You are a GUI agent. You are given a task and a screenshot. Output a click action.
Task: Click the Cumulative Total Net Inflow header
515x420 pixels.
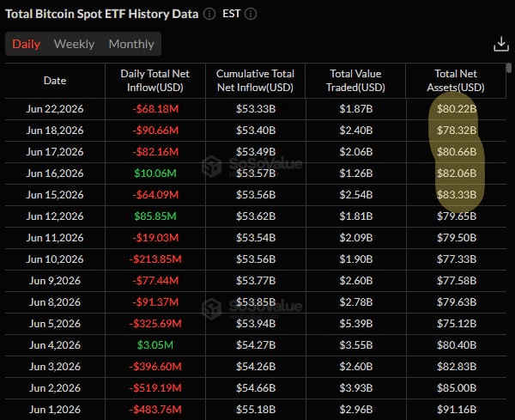pyautogui.click(x=255, y=81)
